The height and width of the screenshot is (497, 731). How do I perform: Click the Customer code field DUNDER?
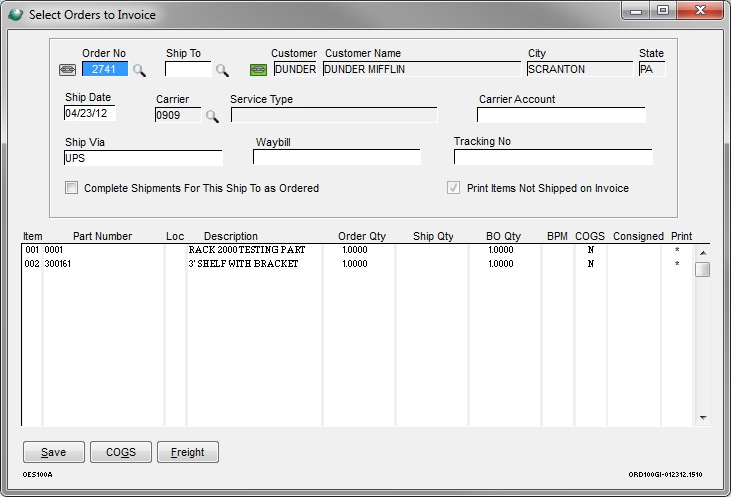pos(295,69)
